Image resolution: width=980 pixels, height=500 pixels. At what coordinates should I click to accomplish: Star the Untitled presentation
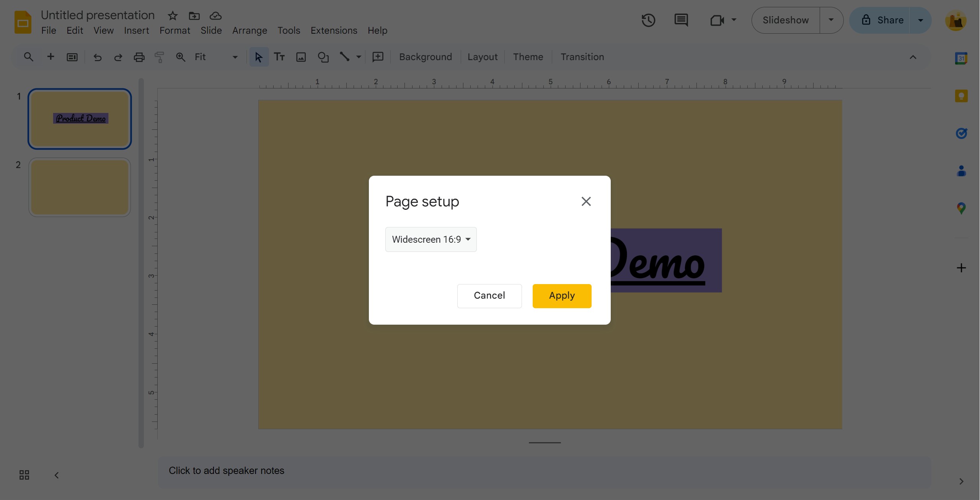tap(173, 16)
